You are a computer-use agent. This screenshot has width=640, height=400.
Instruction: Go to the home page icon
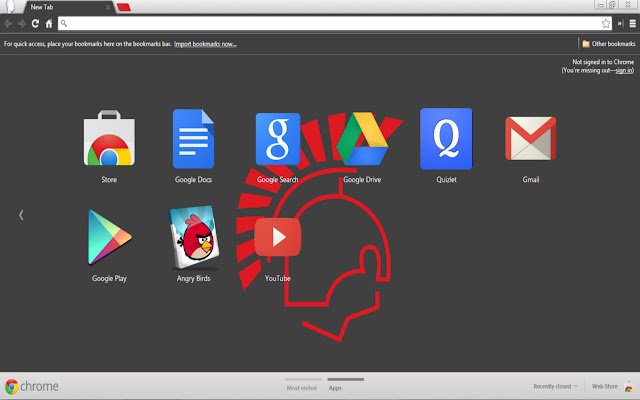49,24
